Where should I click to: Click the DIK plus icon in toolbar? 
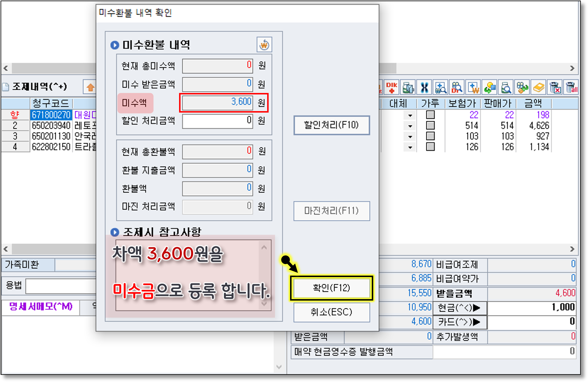(x=391, y=87)
